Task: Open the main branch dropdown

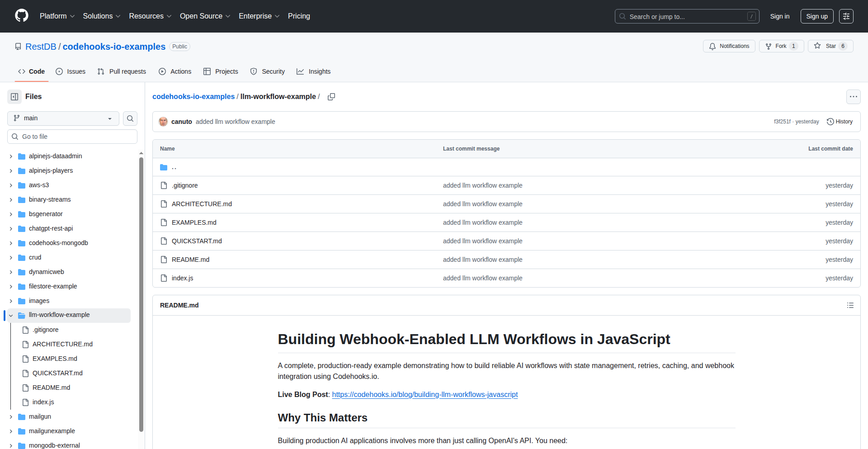Action: [x=62, y=118]
